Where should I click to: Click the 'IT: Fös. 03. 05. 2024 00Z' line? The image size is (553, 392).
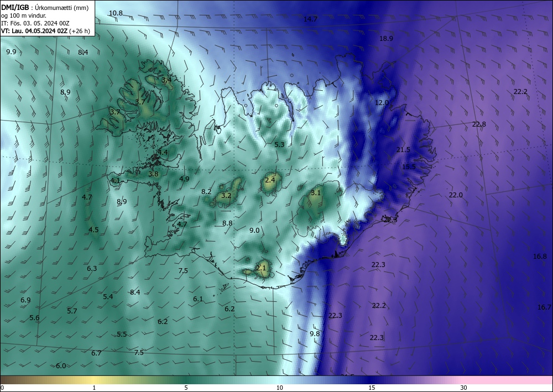coord(35,23)
